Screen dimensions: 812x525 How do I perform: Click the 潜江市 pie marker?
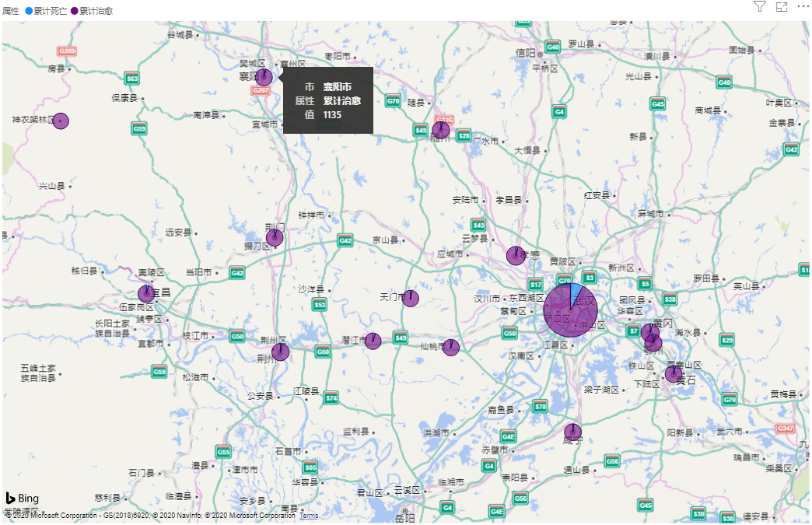click(373, 341)
